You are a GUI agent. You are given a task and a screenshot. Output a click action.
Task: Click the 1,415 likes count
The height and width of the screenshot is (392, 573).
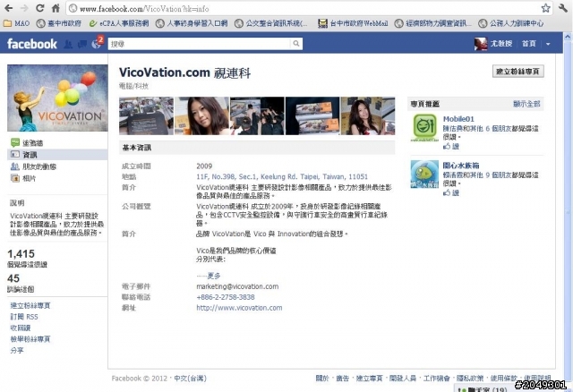21,254
